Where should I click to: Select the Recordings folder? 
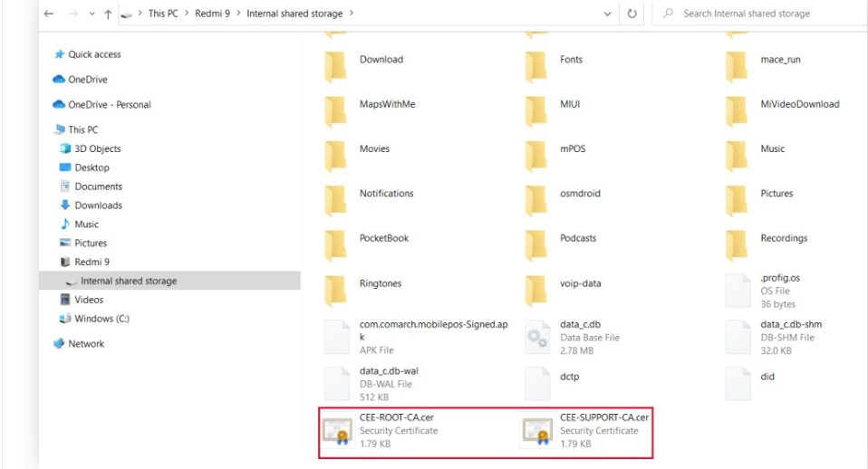coord(767,244)
